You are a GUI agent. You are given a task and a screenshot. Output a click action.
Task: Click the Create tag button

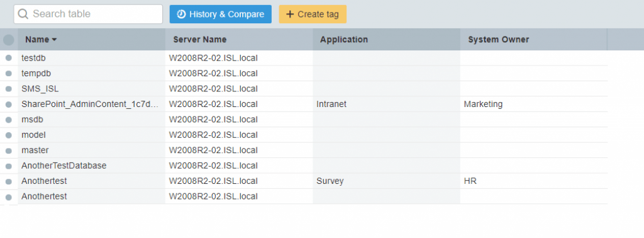click(x=313, y=14)
